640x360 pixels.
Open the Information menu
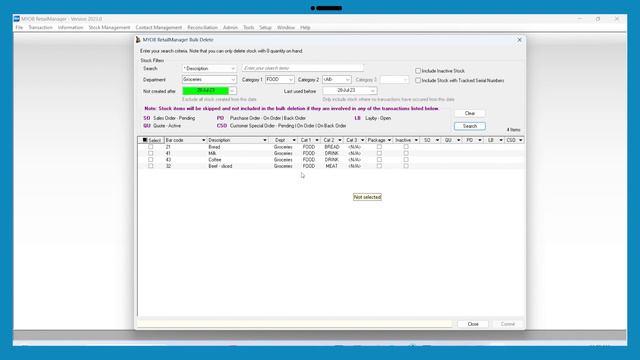pos(70,27)
